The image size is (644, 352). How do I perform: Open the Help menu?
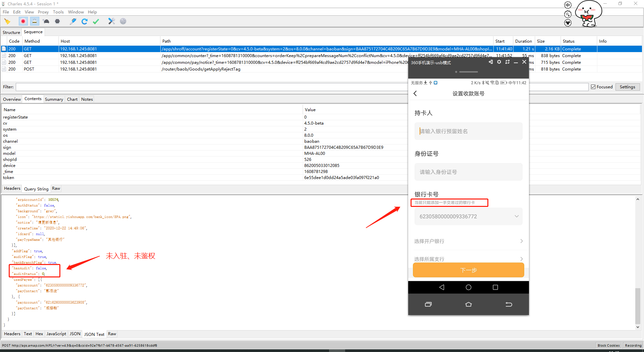tap(92, 12)
